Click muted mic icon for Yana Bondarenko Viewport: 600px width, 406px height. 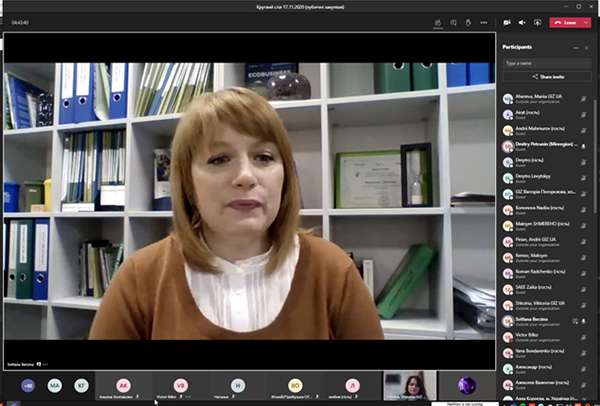click(x=584, y=353)
